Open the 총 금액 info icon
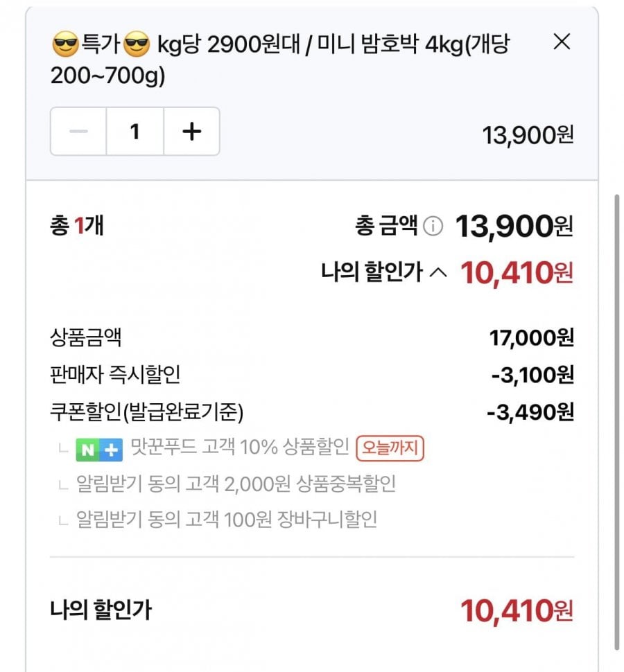624x672 pixels. click(x=433, y=226)
